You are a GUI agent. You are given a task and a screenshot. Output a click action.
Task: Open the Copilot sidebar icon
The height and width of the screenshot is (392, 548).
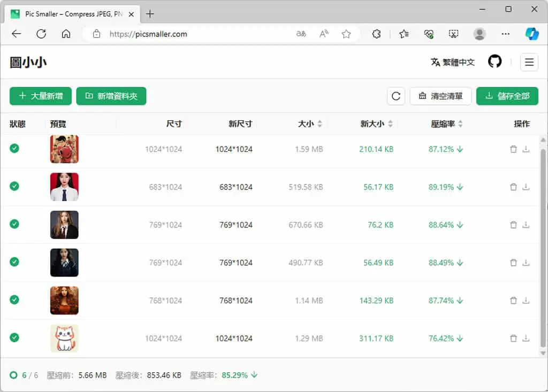tap(532, 34)
